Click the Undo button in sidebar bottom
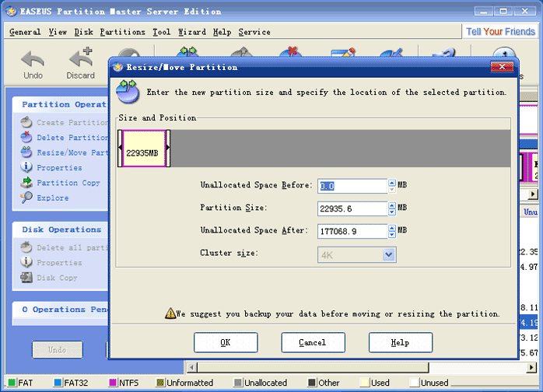The width and height of the screenshot is (543, 392). click(58, 350)
